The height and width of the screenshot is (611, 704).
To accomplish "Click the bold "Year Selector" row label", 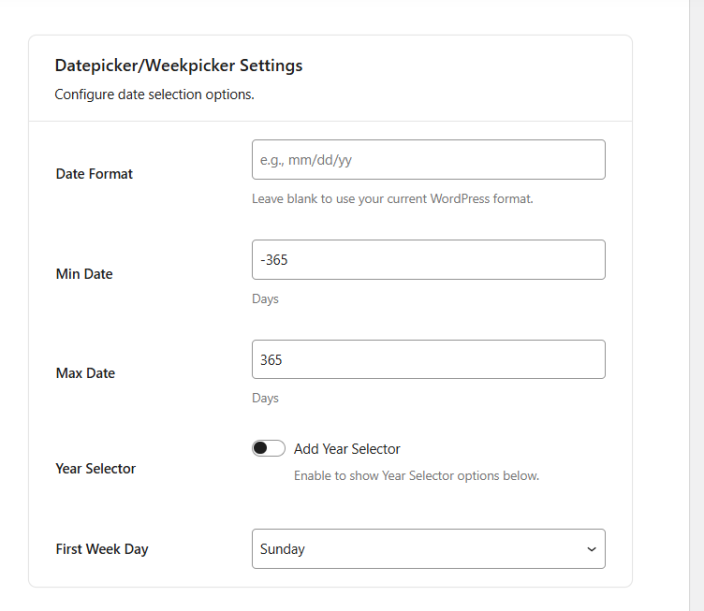I will [x=95, y=468].
